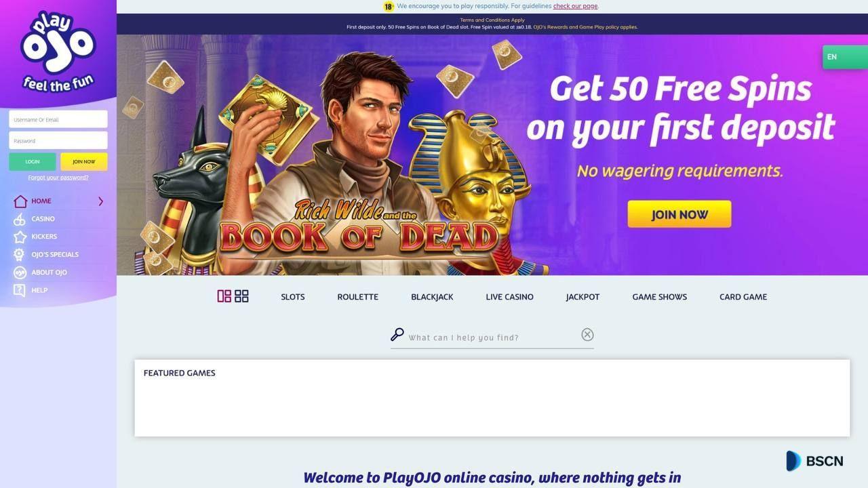Open the EN language selector

(845, 57)
